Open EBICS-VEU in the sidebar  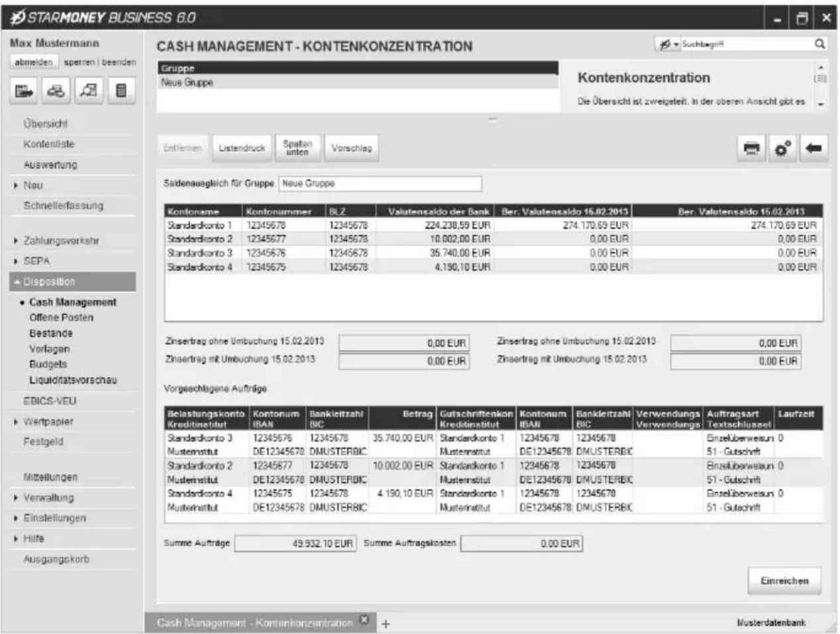50,401
